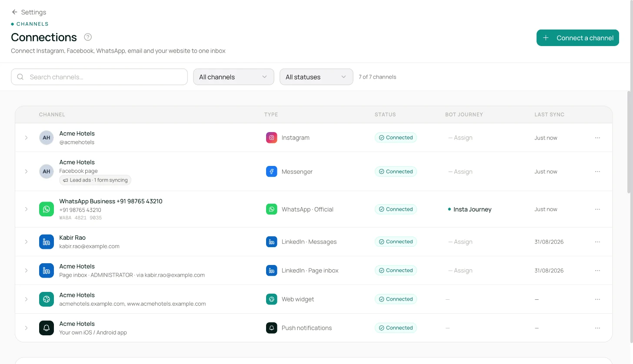Open more options for LinkedIn Page inbox row

597,270
